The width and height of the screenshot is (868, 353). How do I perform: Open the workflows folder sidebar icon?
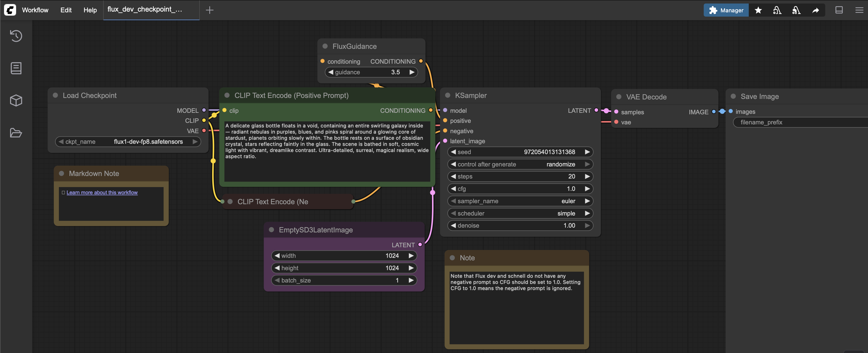click(x=16, y=132)
